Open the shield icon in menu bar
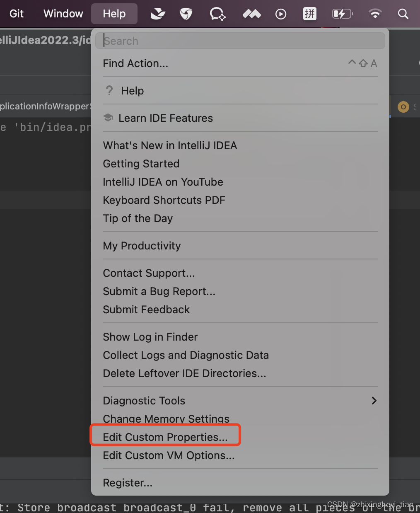The image size is (420, 513). pyautogui.click(x=186, y=14)
